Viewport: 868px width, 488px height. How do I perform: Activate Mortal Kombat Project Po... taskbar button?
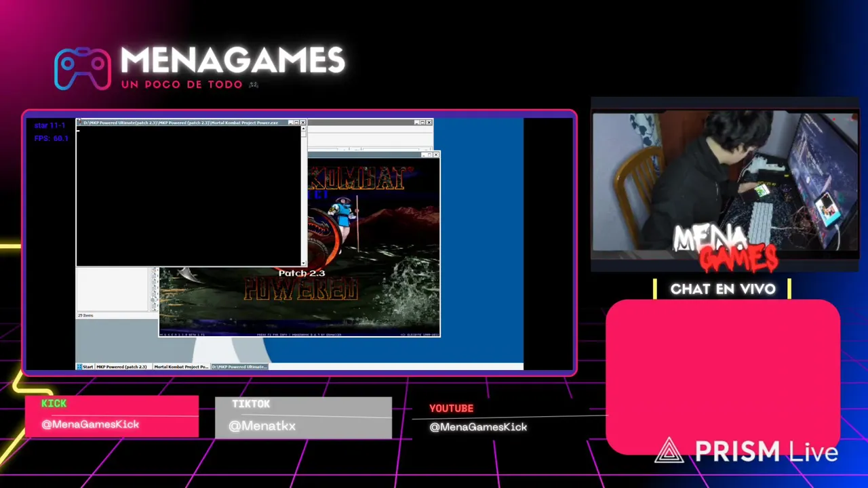pos(181,367)
